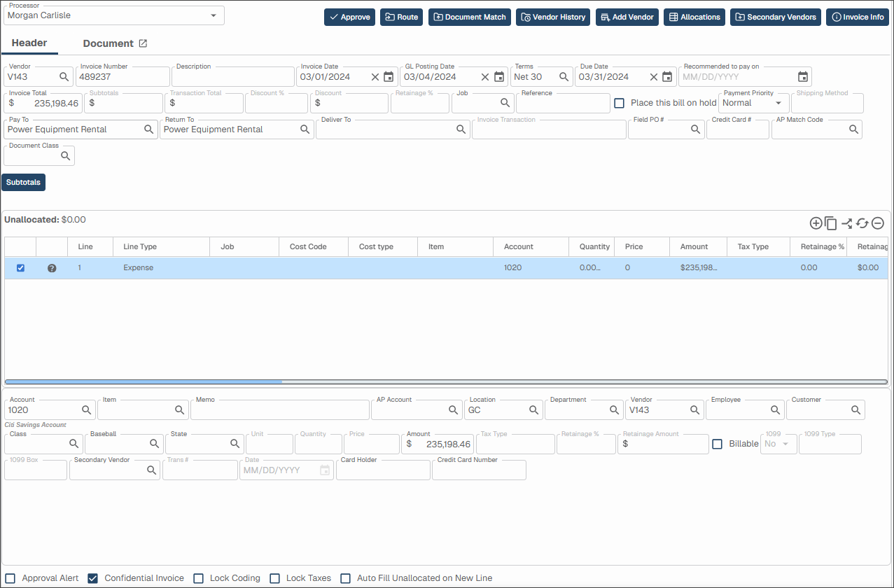894x588 pixels.
Task: Click the Vendor field search magnifier
Action: tap(64, 76)
